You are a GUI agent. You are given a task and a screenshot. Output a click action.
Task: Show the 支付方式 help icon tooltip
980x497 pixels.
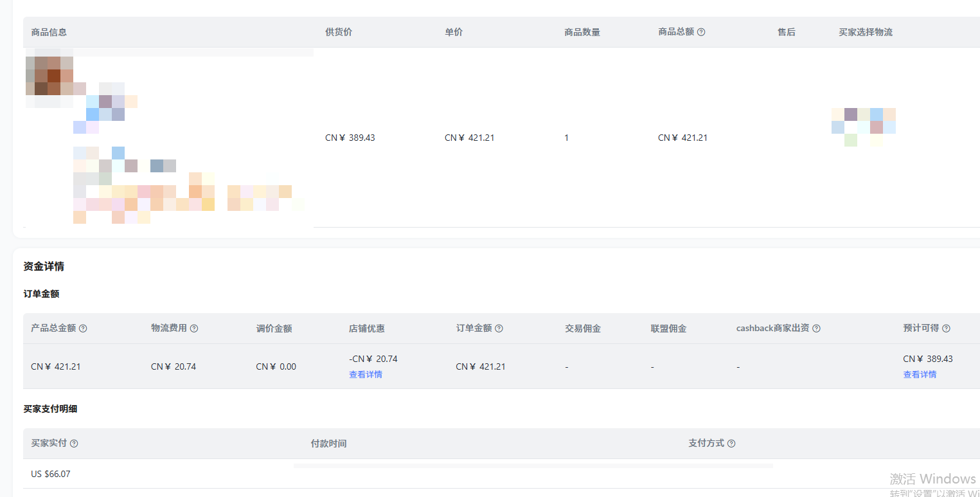point(731,444)
